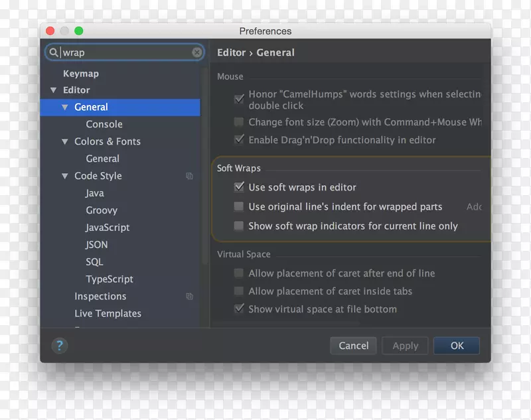Clear the search query with the X icon
This screenshot has height=420, width=531.
tap(197, 52)
